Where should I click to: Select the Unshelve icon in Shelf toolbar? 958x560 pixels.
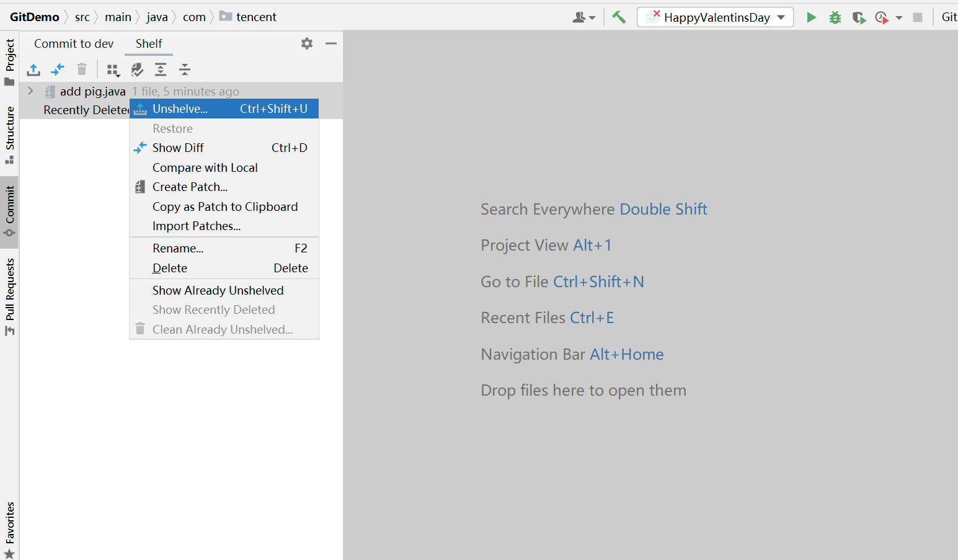coord(33,69)
